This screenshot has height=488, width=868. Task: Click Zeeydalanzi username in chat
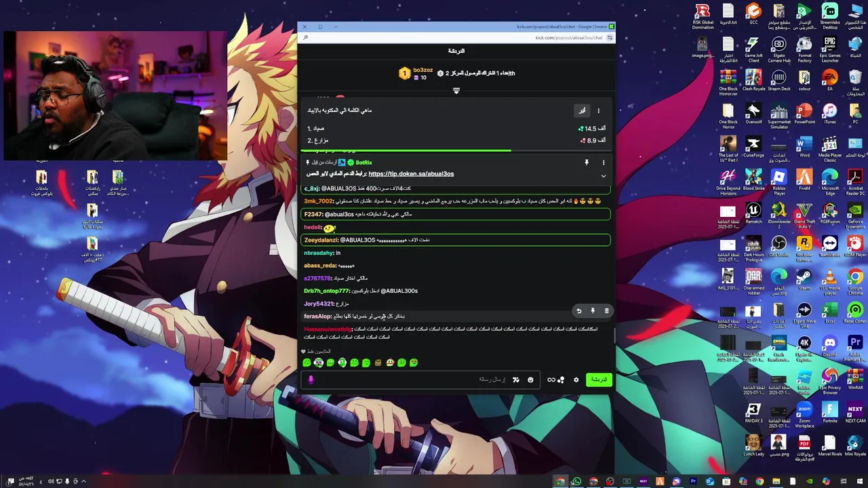click(x=321, y=240)
